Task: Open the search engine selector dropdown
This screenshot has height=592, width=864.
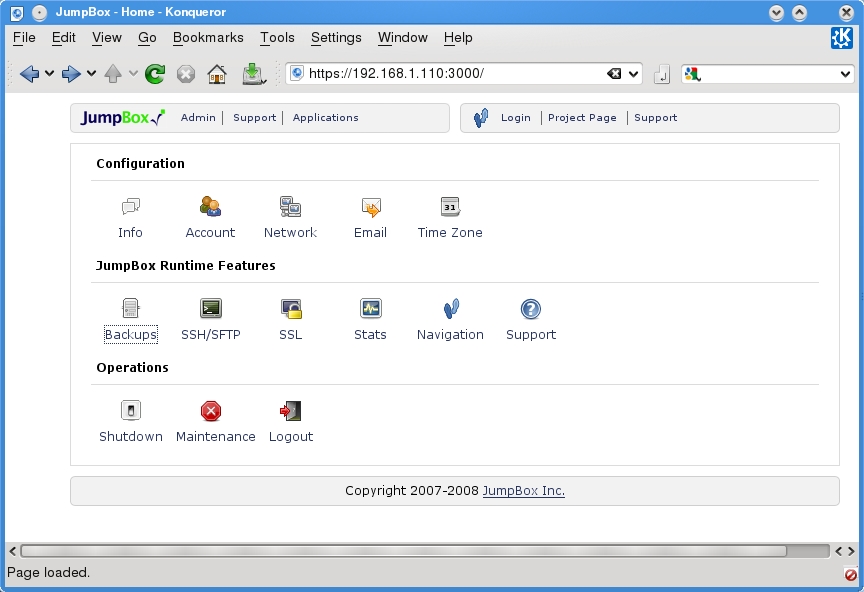Action: 845,74
